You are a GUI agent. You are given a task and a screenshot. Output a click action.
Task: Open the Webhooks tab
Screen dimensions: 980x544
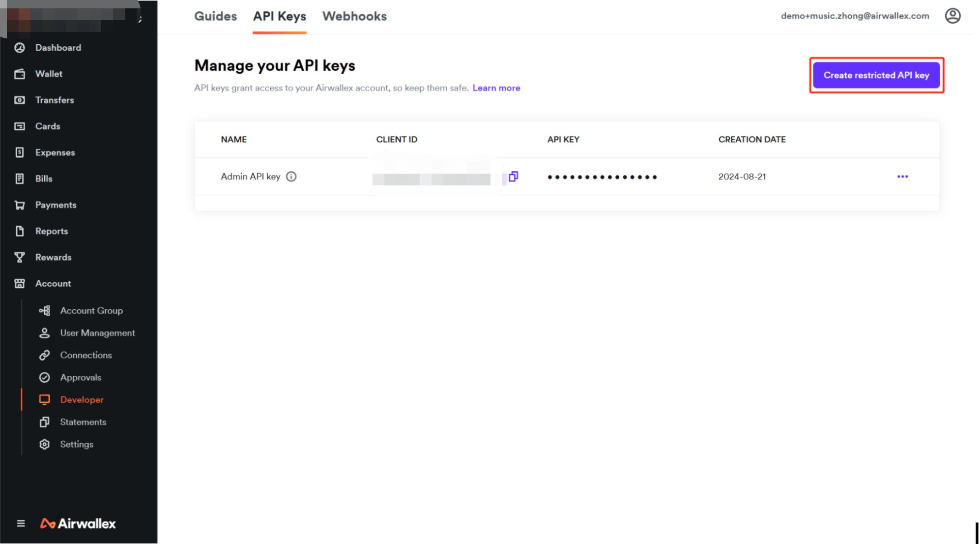354,16
